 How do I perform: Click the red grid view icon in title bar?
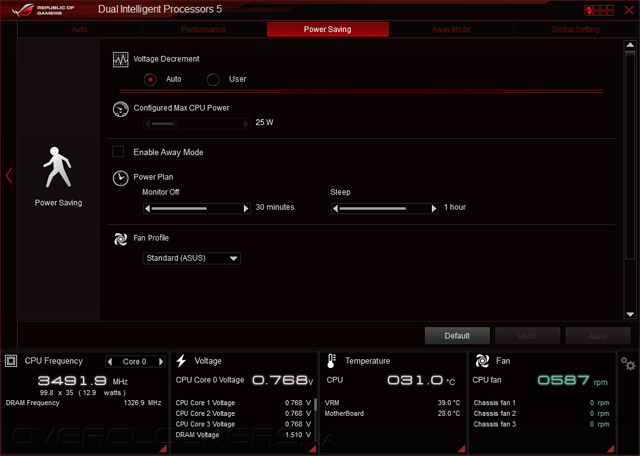(599, 10)
